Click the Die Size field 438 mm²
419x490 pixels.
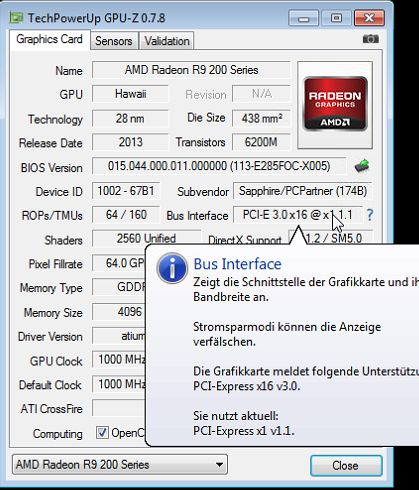262,118
